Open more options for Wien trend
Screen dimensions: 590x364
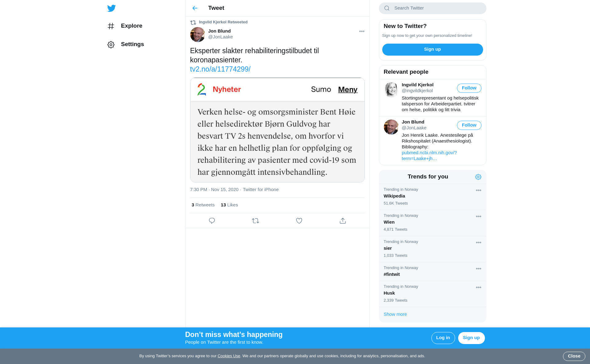coord(478,217)
